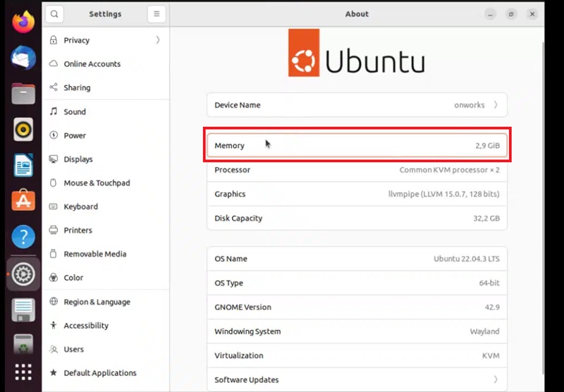This screenshot has width=564, height=392.
Task: Open Files from the dock
Action: tap(23, 94)
